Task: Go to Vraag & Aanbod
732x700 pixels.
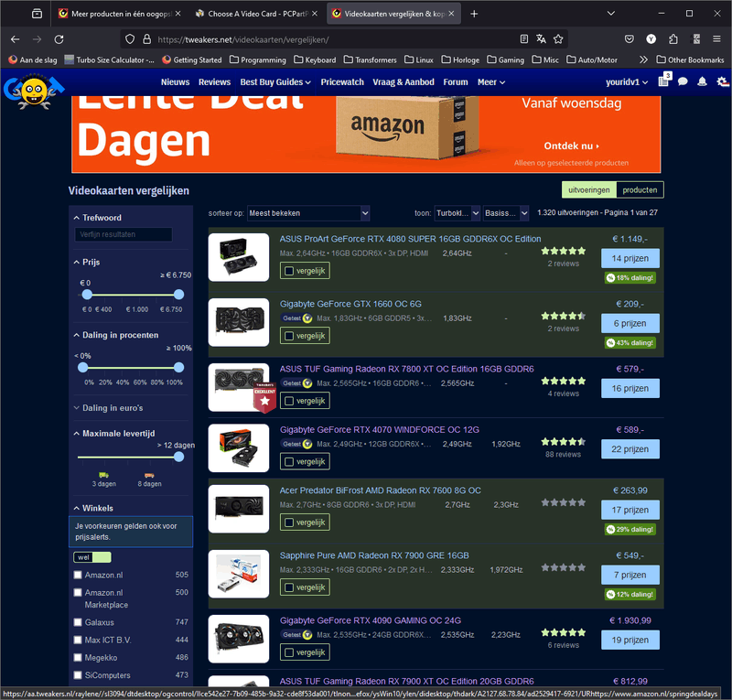Action: (404, 82)
